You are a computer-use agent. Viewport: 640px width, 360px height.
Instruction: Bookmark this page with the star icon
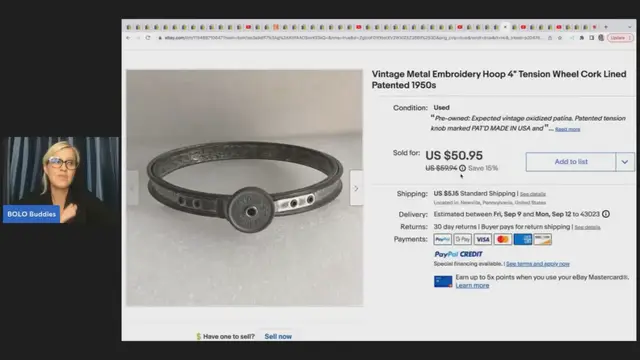coord(560,38)
